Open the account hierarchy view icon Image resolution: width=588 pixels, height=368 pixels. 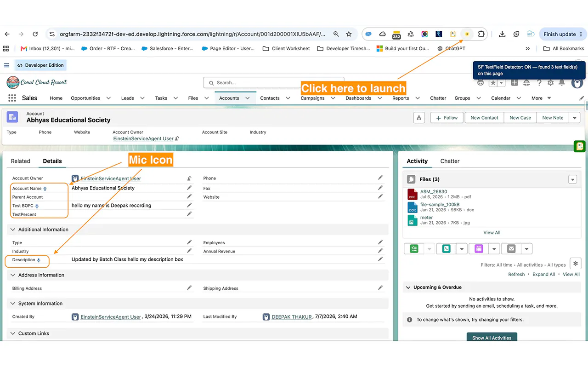(x=419, y=118)
